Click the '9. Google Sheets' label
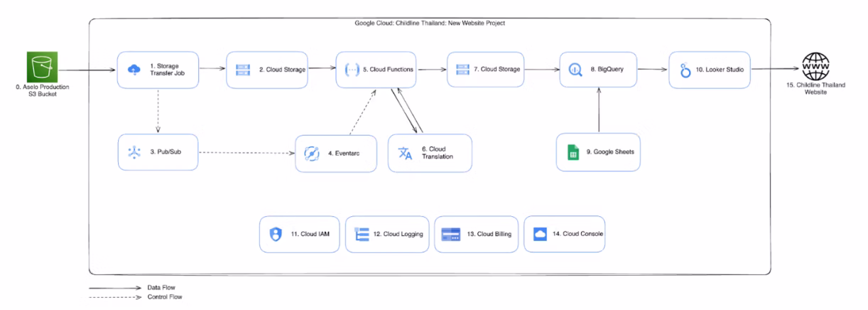Screen dimensions: 868x310 609,152
